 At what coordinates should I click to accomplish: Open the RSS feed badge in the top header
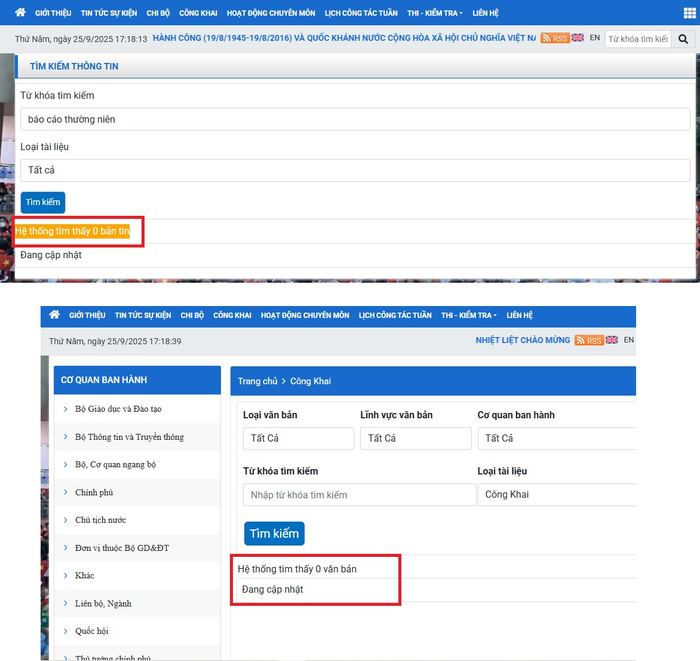[x=554, y=38]
